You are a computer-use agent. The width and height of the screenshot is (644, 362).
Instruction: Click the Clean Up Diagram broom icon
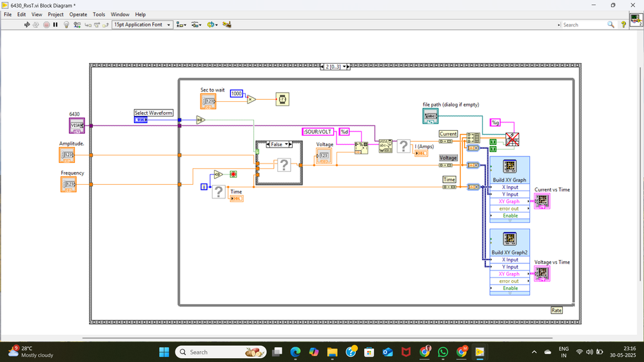227,24
